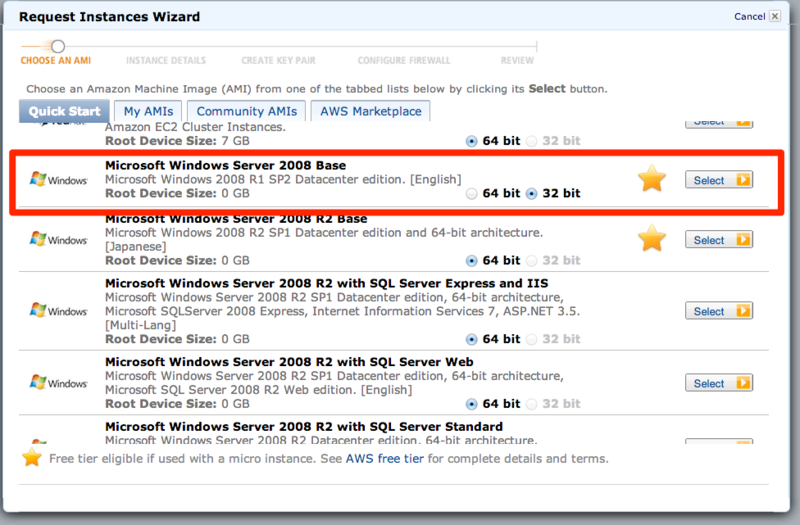Click the star icon in the free tier footnote

(32, 457)
